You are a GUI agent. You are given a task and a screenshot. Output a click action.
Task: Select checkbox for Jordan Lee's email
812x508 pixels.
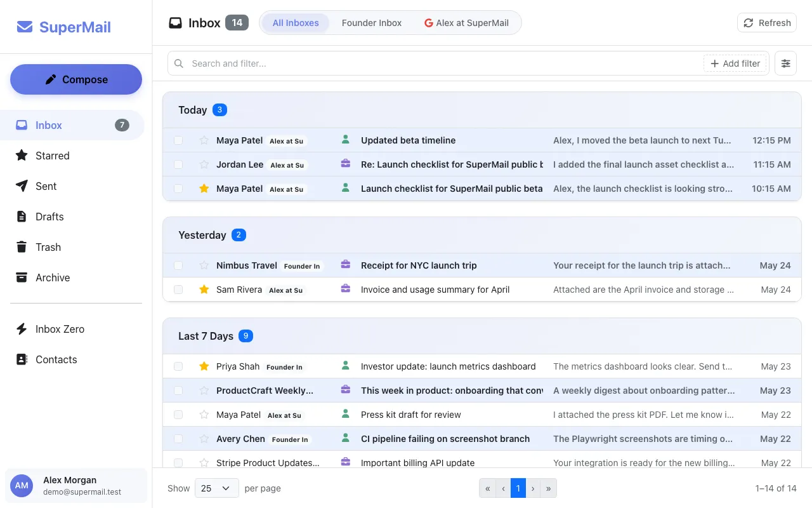(x=178, y=164)
